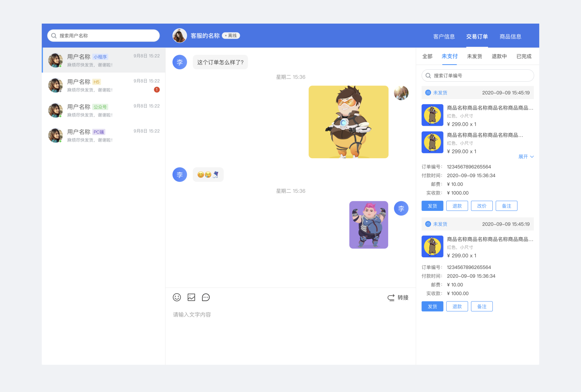Focus the 搜索用户名称 search field
This screenshot has width=581, height=392.
click(103, 36)
